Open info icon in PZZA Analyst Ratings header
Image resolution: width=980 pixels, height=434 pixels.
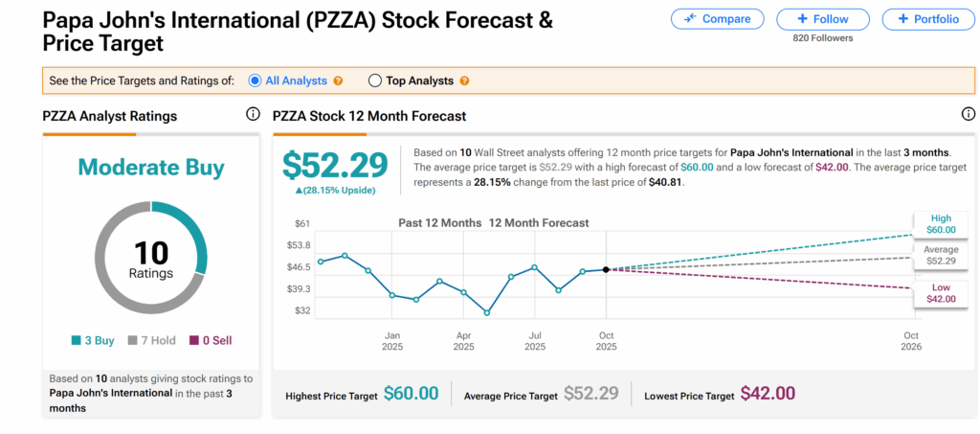(253, 115)
